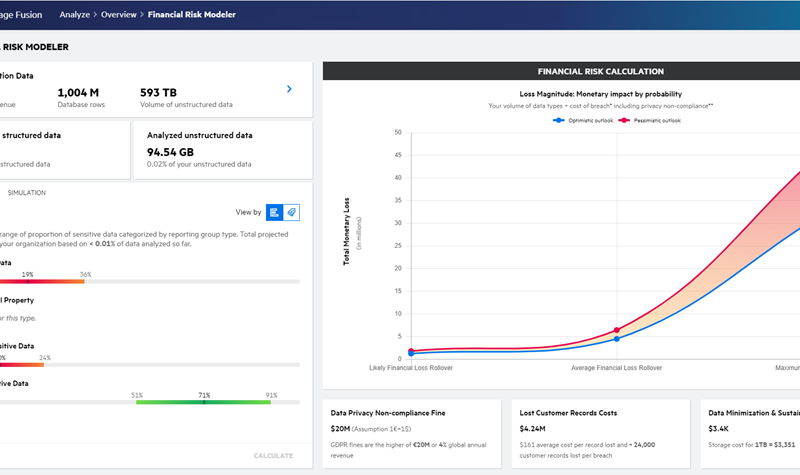Image resolution: width=800 pixels, height=475 pixels.
Task: Select the '94.54 GB' analyzed data value
Action: [170, 152]
